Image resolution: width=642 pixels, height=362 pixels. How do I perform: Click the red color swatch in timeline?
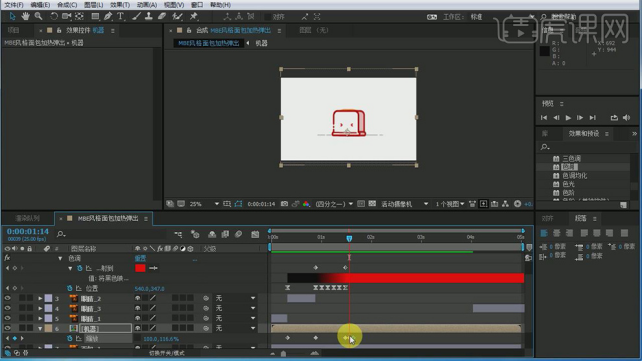140,268
